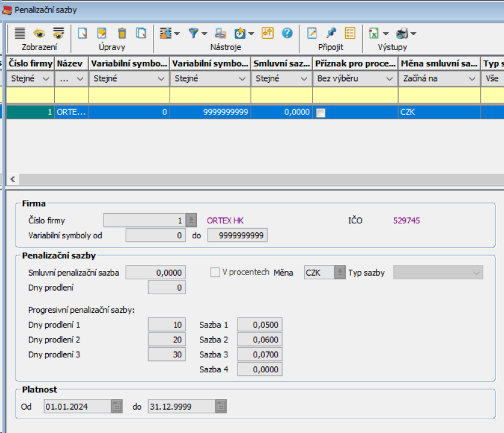The image size is (504, 433).
Task: Click the list view icon in Zobrazení
Action: (20, 33)
